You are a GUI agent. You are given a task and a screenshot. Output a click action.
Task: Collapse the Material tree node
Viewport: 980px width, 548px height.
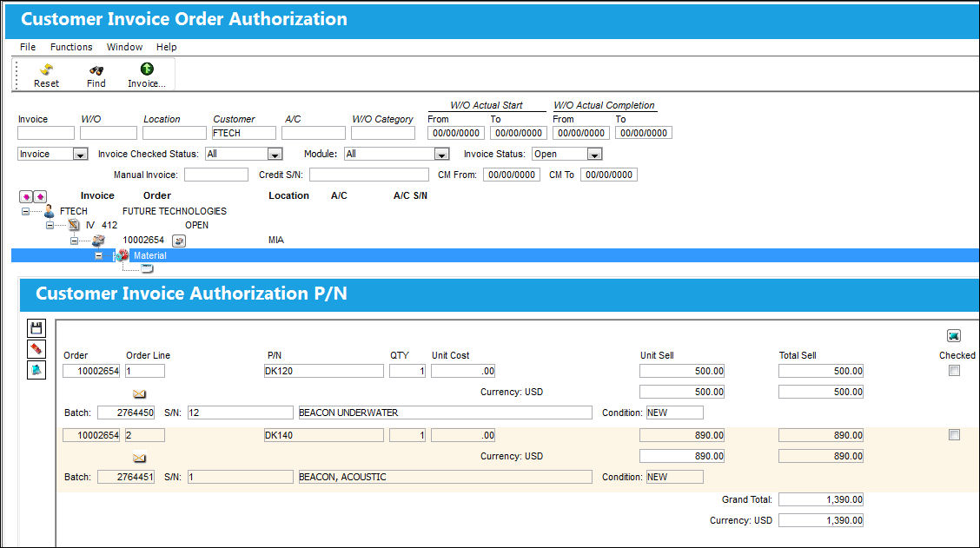tap(99, 255)
